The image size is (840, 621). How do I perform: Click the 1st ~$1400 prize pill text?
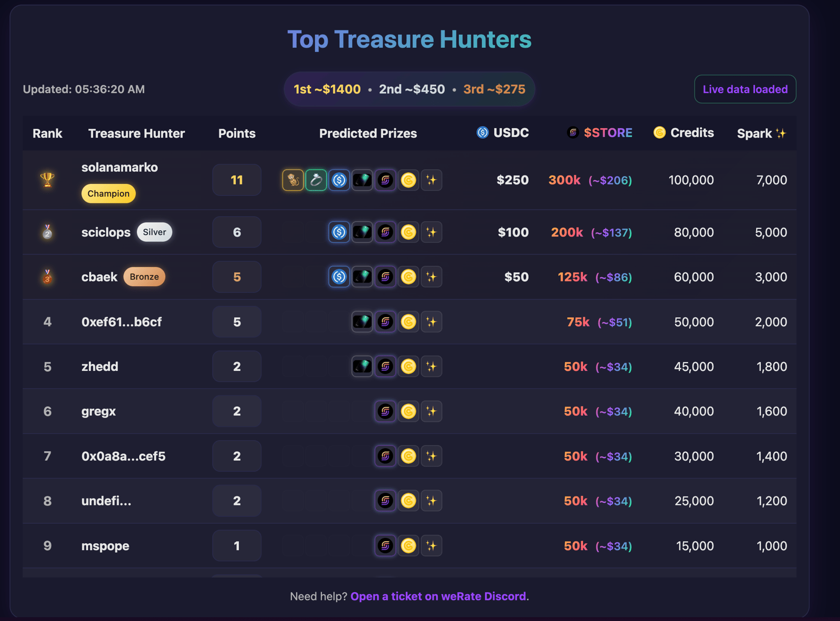pos(327,89)
